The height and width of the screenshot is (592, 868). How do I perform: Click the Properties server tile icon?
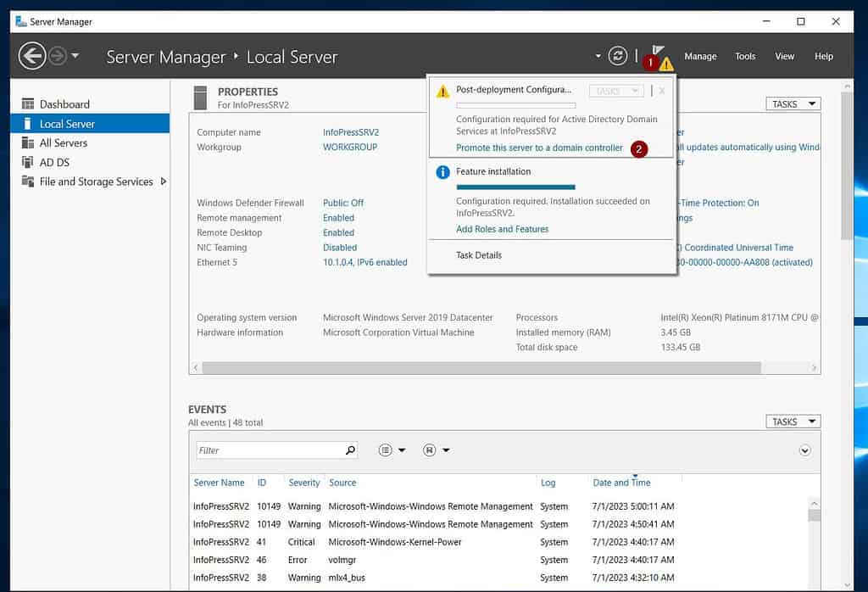click(200, 98)
